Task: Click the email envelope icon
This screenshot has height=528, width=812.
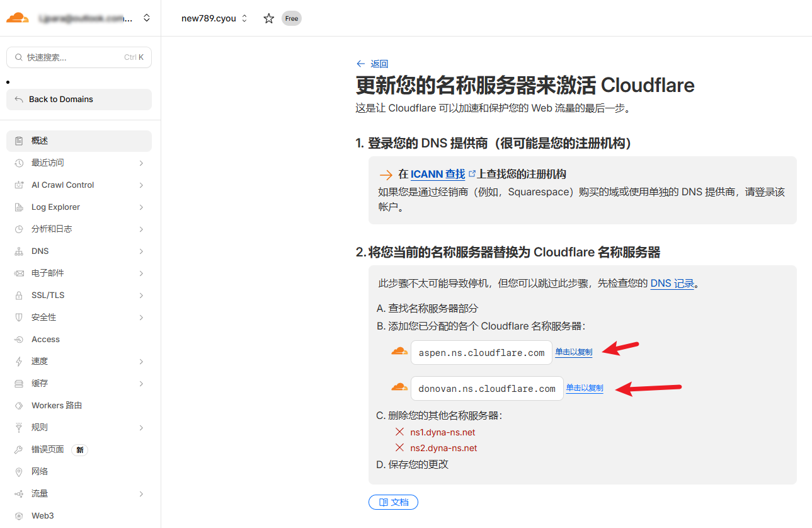Action: (19, 273)
